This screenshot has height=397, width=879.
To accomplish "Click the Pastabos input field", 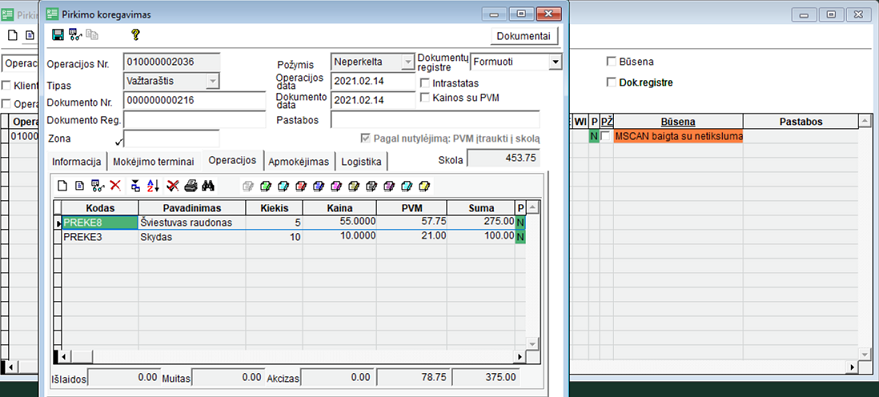I will point(435,120).
